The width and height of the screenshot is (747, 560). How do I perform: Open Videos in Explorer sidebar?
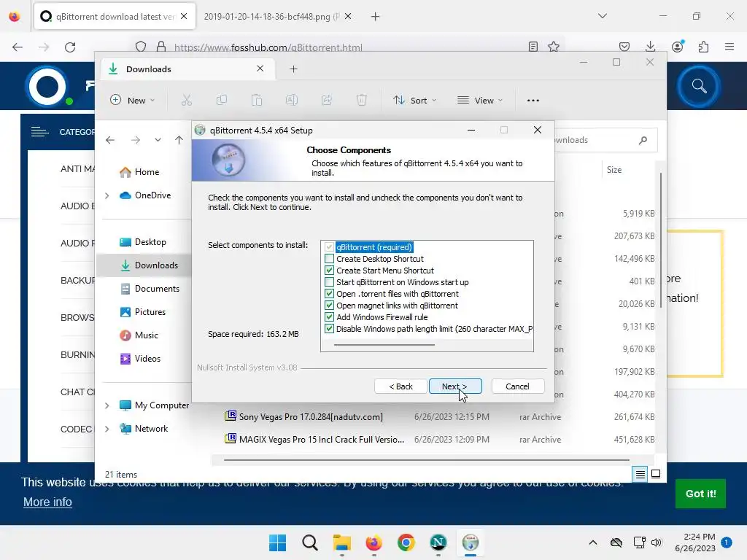click(139, 359)
